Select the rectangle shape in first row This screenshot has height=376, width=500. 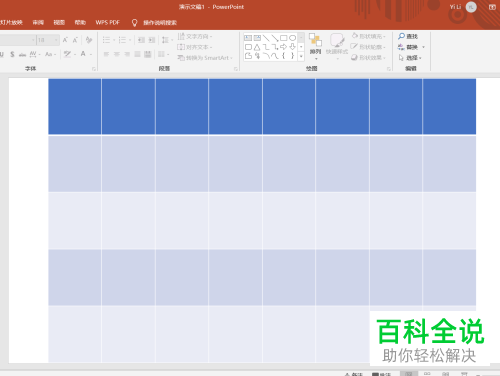(x=284, y=38)
